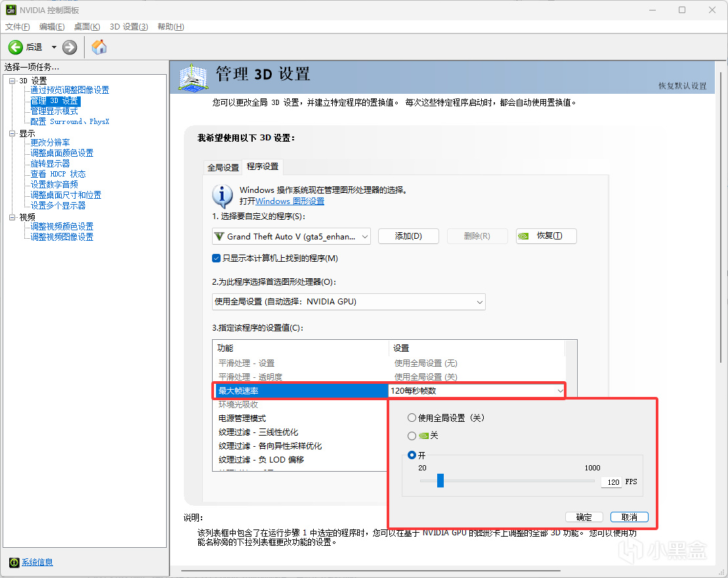
Task: Open the back history dropdown arrow
Action: (x=54, y=47)
